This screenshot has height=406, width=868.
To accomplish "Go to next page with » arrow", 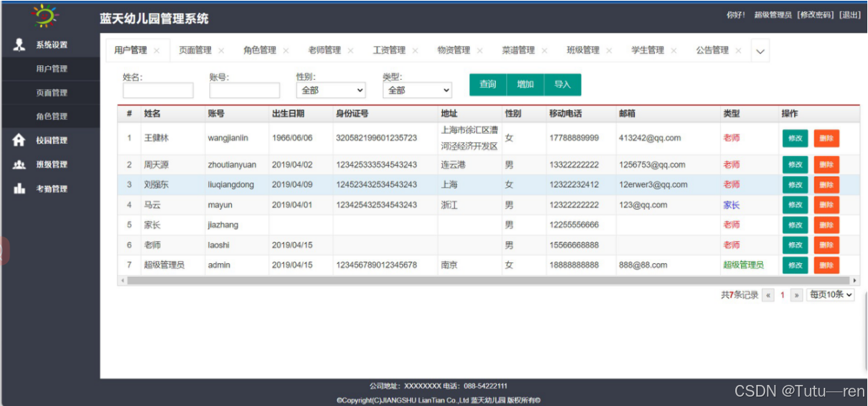I will click(797, 295).
